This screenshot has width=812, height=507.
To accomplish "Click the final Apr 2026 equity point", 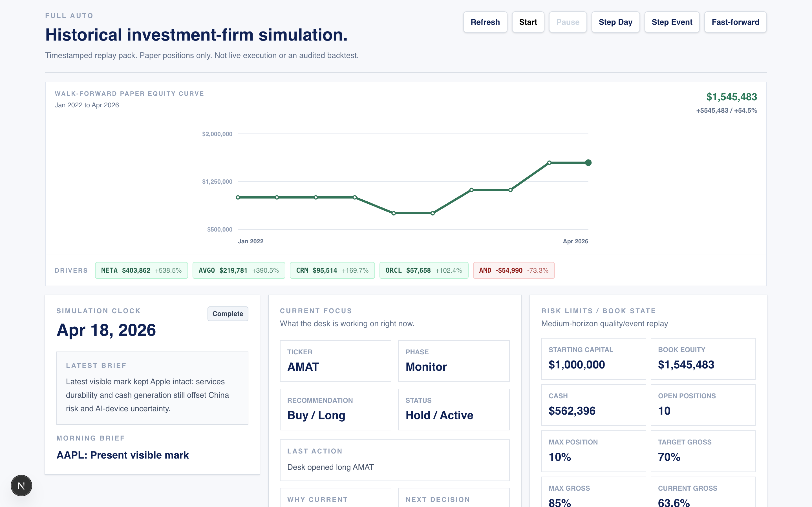I will pyautogui.click(x=588, y=163).
